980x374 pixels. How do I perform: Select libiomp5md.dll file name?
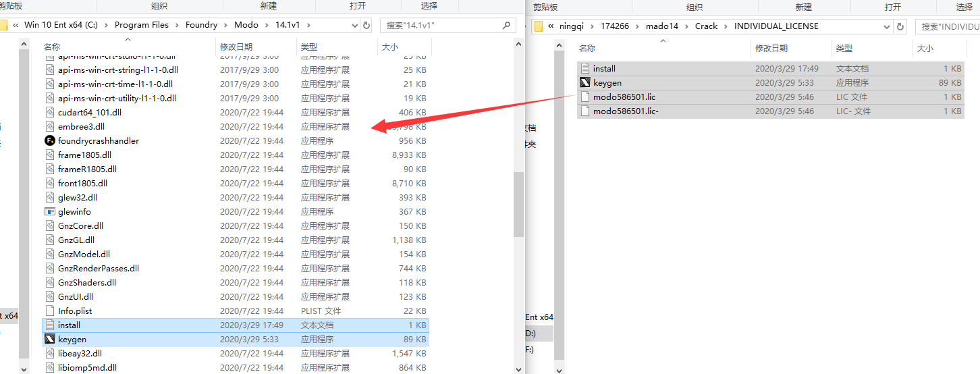coord(88,367)
